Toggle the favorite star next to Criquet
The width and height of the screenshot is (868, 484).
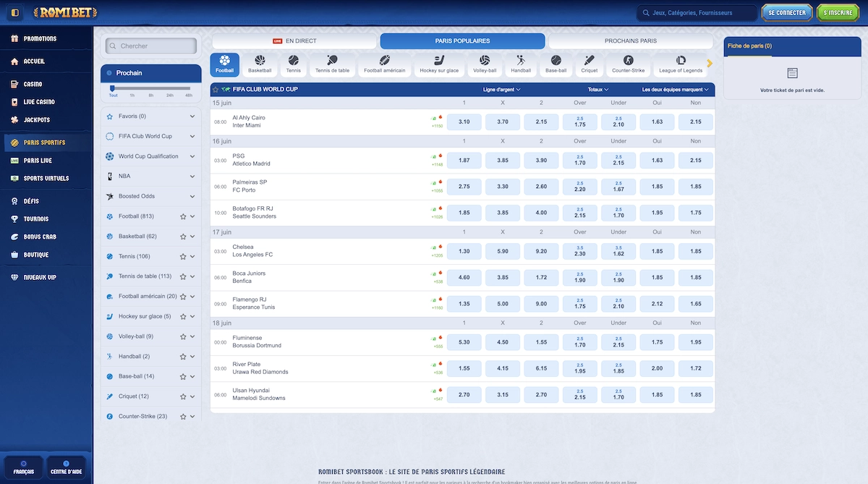pos(182,396)
